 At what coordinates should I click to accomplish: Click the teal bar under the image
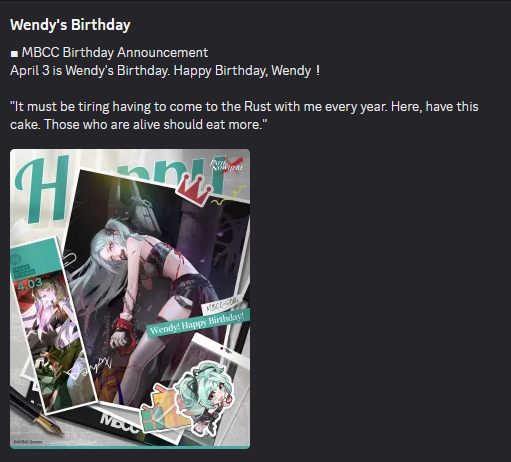[x=130, y=447]
